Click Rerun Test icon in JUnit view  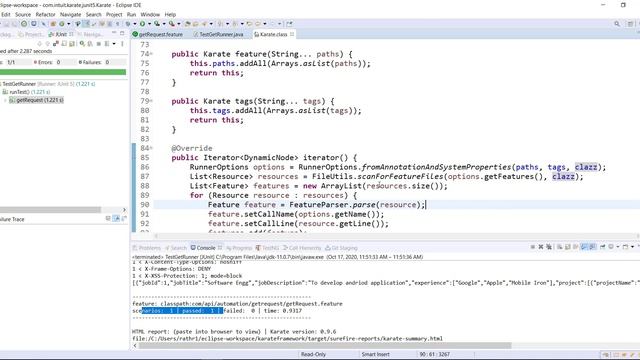coord(82,43)
